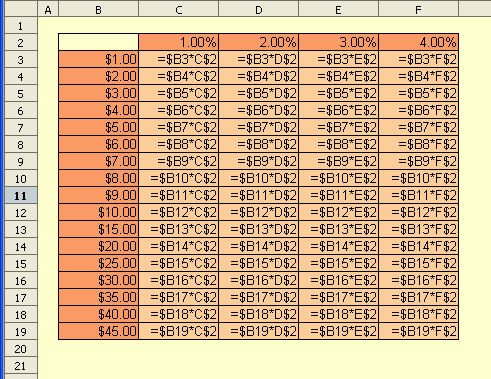The width and height of the screenshot is (491, 379).
Task: Select the $20.00 cell
Action: 98,246
